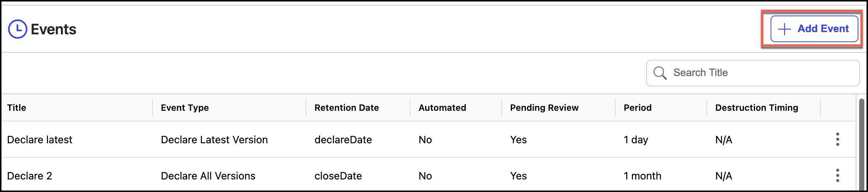Click the Retention Date column header
This screenshot has height=192, width=868.
pyautogui.click(x=347, y=108)
